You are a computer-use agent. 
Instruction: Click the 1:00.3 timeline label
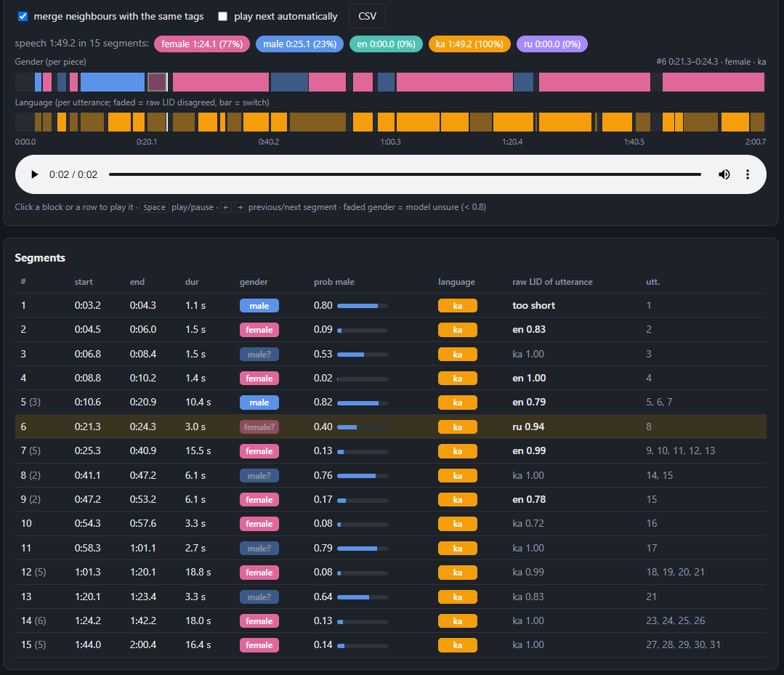pos(390,142)
